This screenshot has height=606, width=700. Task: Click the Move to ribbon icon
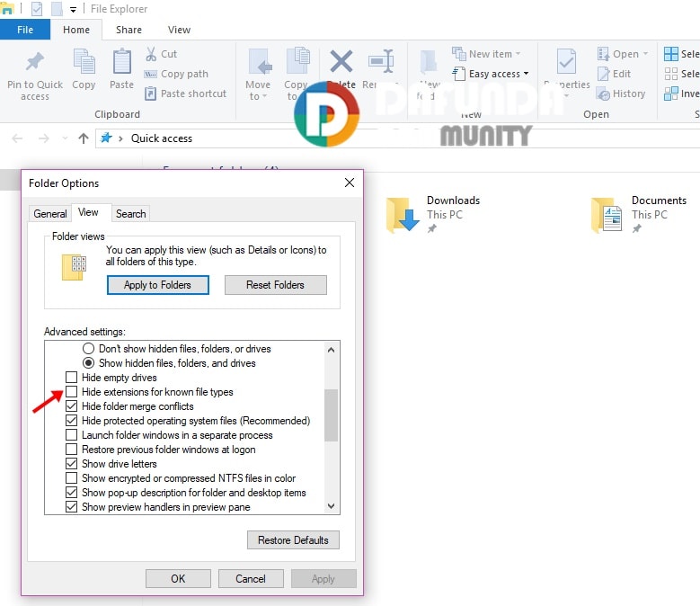pyautogui.click(x=258, y=63)
